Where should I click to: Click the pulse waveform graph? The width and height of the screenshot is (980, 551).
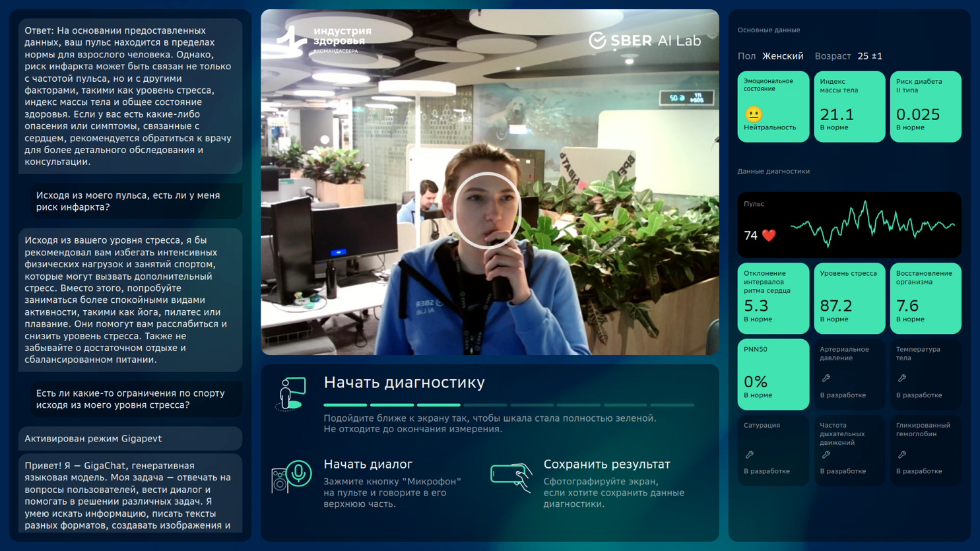click(x=872, y=223)
